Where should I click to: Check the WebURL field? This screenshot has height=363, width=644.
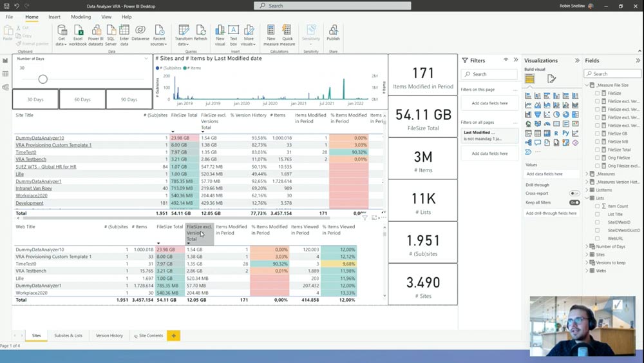pos(597,239)
